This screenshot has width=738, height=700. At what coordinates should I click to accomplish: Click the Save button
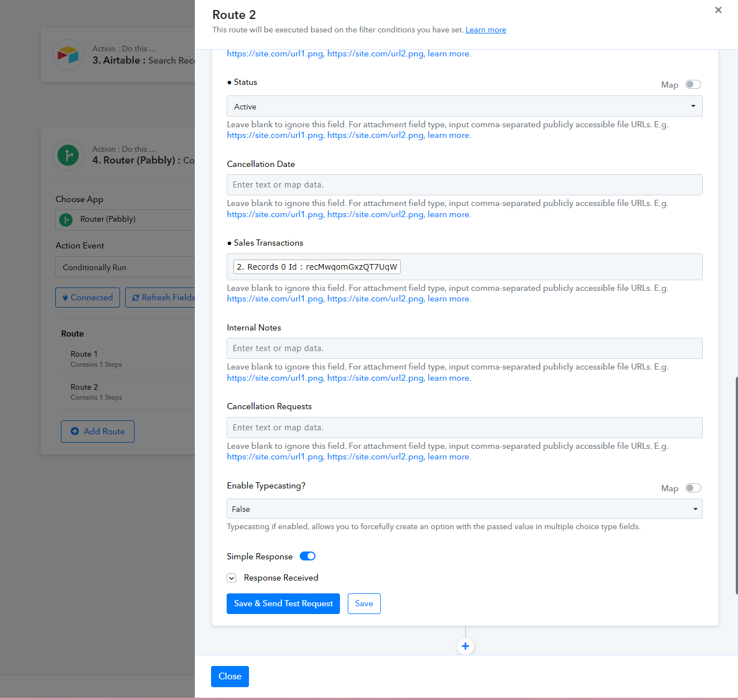(364, 603)
